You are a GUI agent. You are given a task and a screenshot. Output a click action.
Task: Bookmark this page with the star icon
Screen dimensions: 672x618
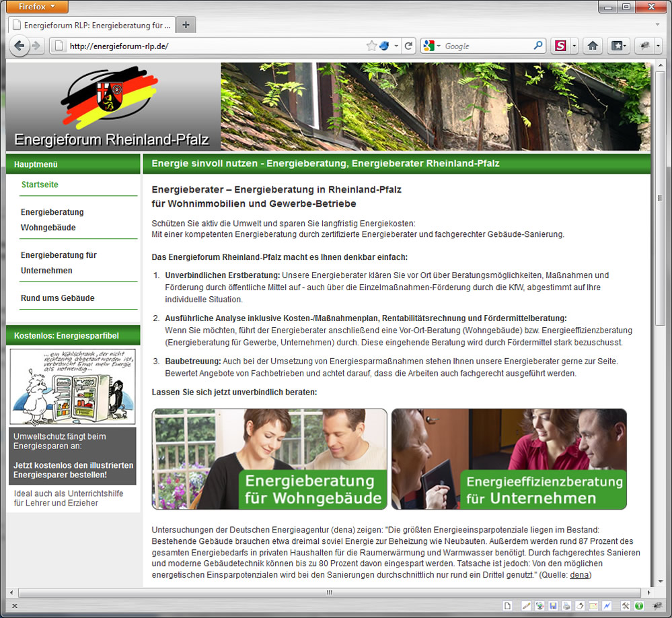coord(371,46)
